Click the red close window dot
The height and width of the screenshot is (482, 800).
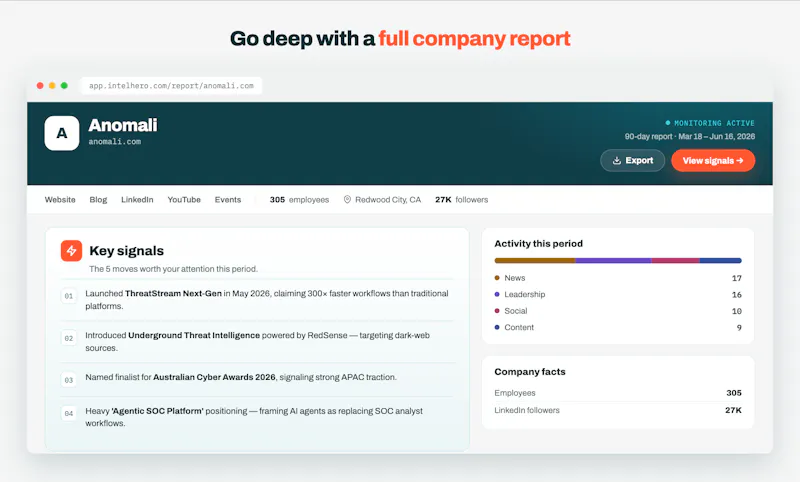[40, 86]
